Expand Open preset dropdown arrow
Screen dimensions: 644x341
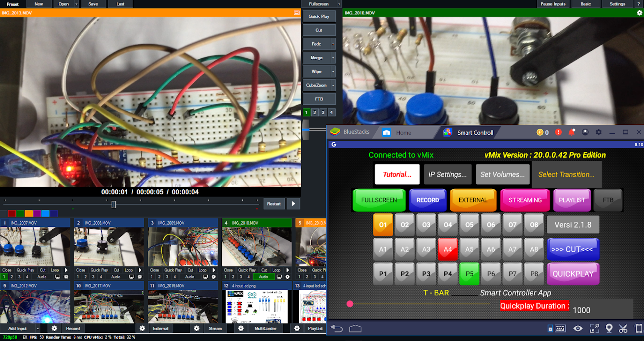[77, 4]
